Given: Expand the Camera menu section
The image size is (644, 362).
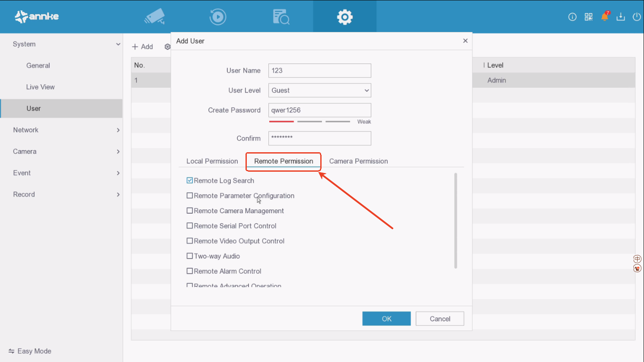Looking at the screenshot, I should pos(61,151).
